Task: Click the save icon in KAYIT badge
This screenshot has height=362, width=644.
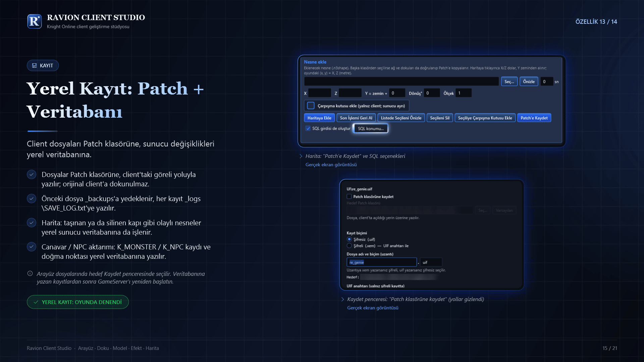Action: [34, 66]
